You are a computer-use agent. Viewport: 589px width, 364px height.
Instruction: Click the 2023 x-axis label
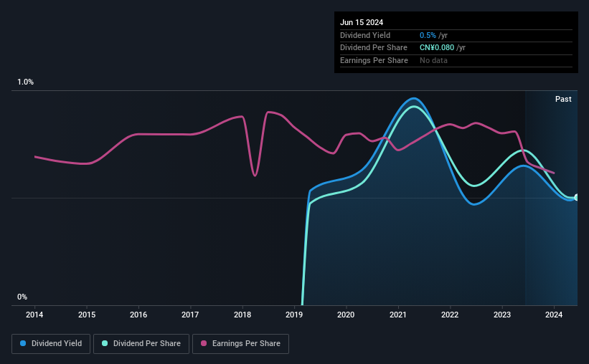[x=502, y=315]
